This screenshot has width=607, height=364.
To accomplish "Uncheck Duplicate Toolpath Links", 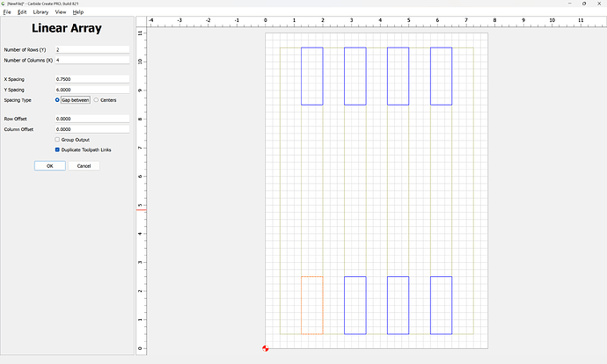I will [58, 149].
